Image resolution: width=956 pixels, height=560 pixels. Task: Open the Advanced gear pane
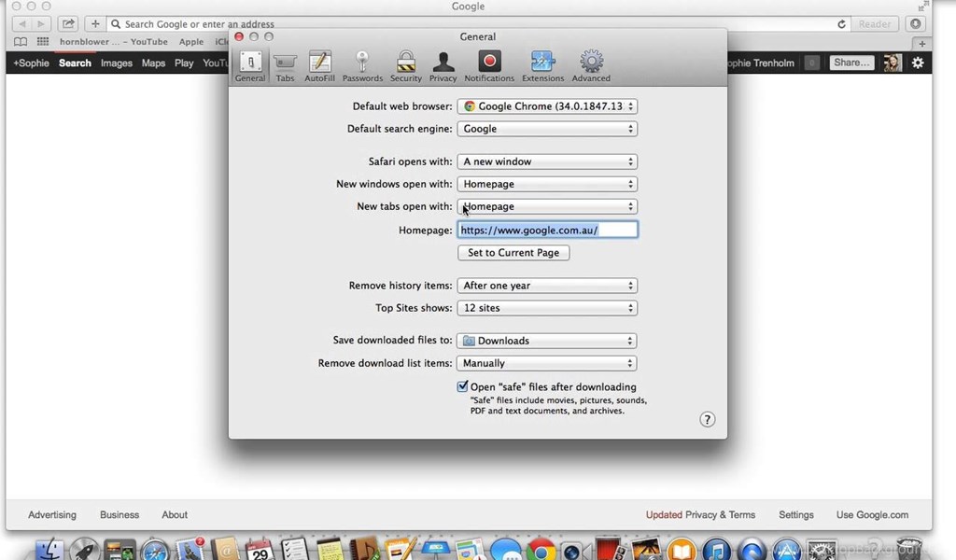tap(591, 66)
